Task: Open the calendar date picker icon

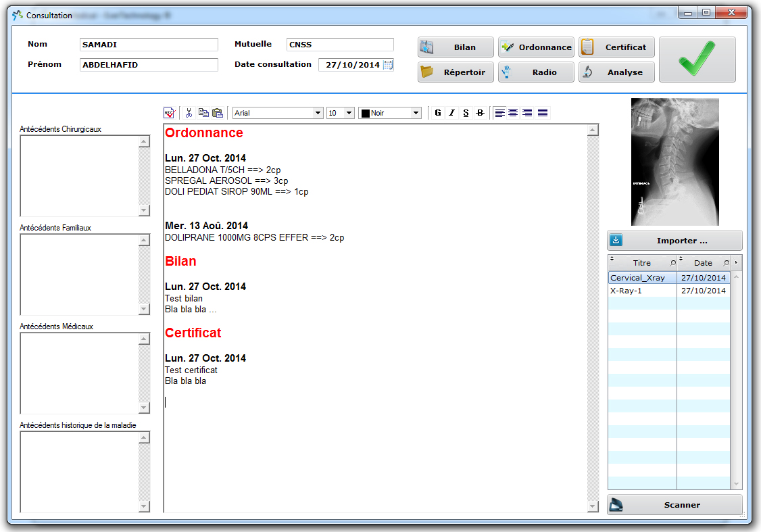Action: coord(388,65)
